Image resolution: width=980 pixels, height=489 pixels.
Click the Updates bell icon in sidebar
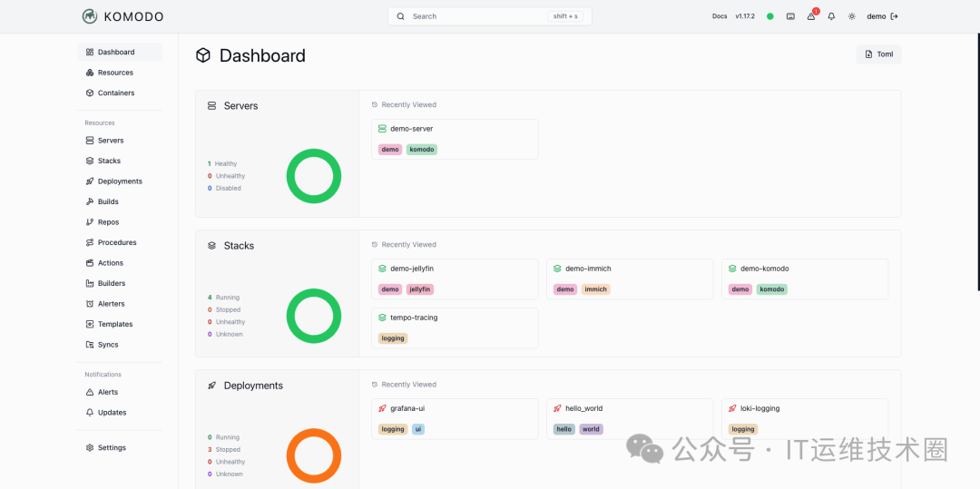pos(89,413)
